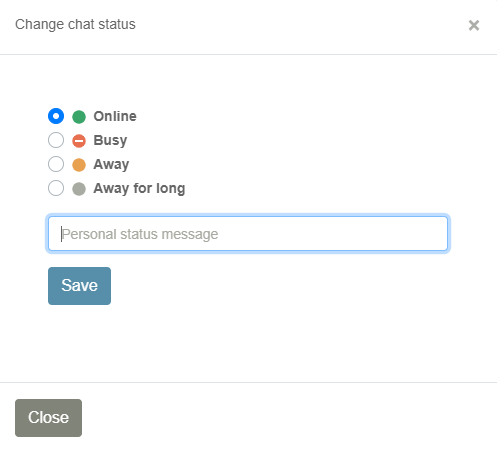Click the gray Away for long icon
Viewport: 497px width, 450px height.
pyautogui.click(x=79, y=189)
